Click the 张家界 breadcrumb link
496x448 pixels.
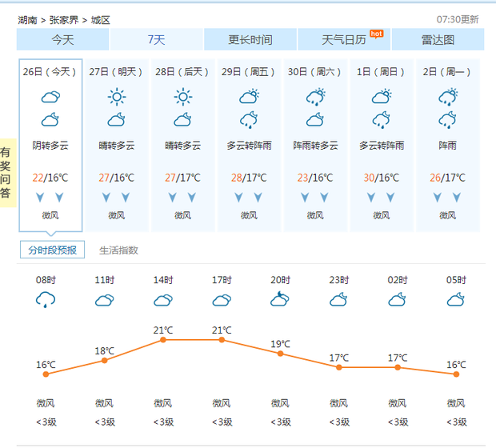(x=63, y=20)
